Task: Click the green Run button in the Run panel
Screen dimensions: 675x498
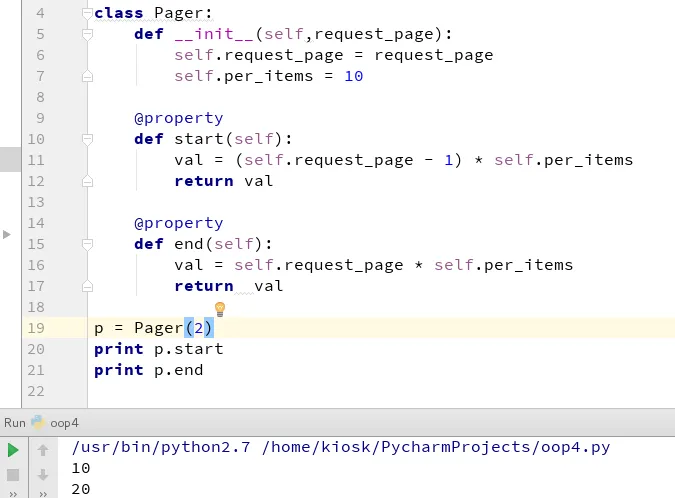Action: (x=13, y=450)
